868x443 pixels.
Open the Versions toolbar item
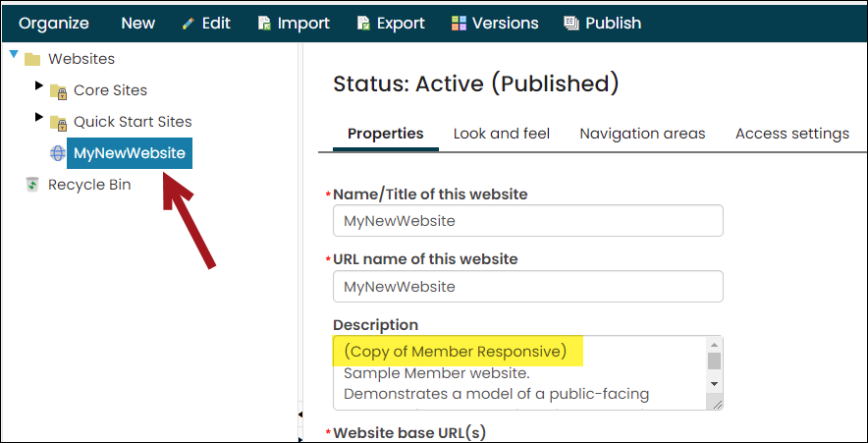click(x=495, y=24)
